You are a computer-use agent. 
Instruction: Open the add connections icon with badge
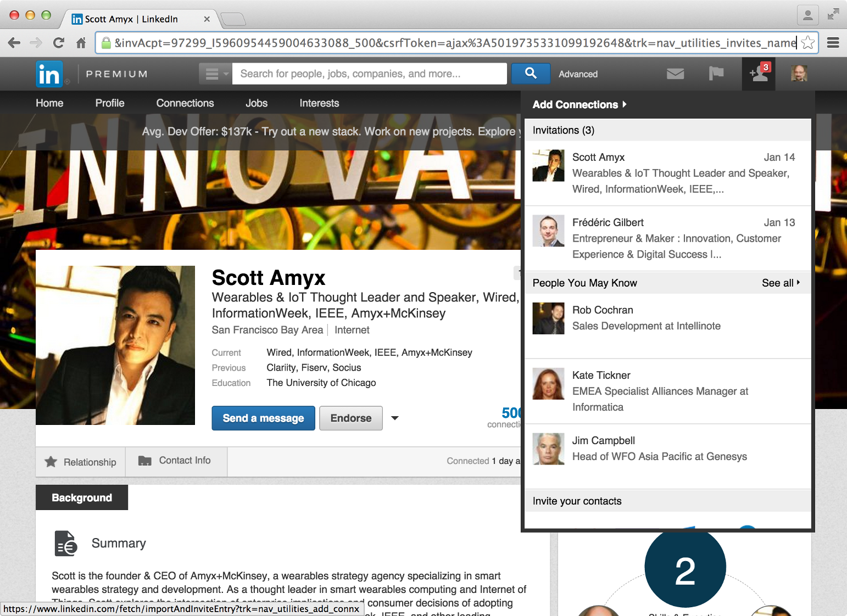pos(759,74)
